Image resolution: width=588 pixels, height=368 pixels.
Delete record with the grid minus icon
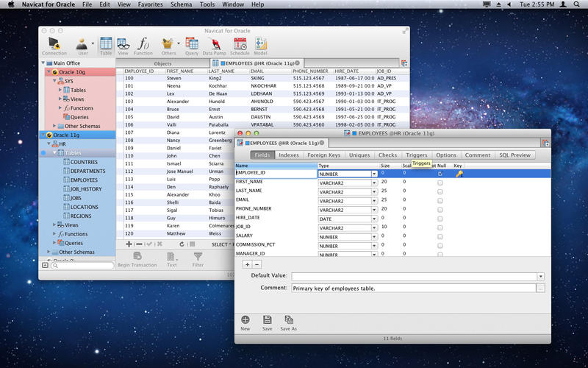[x=139, y=244]
